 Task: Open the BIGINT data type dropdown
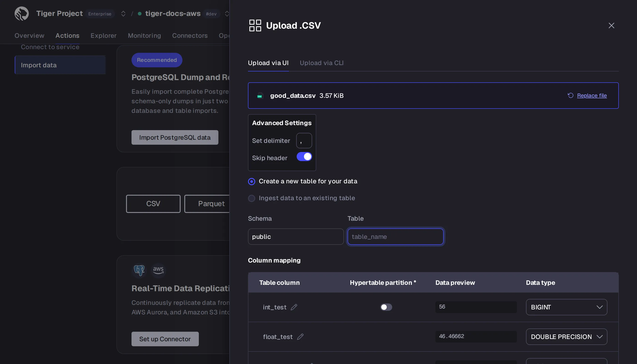coord(566,307)
